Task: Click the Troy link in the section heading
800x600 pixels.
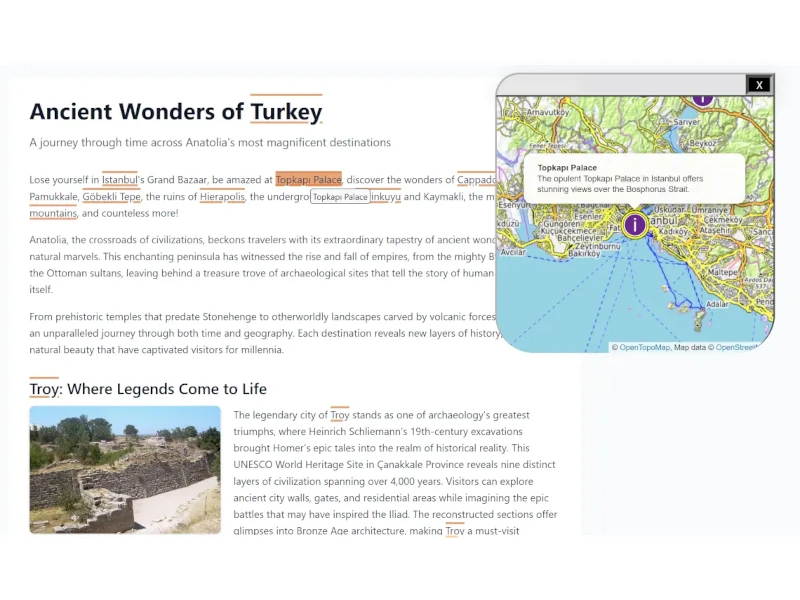Action: (45, 389)
